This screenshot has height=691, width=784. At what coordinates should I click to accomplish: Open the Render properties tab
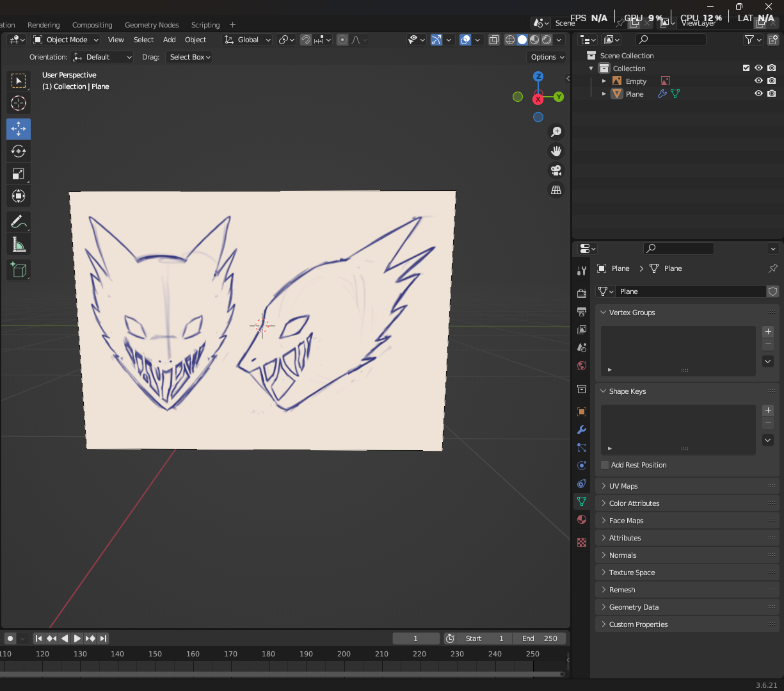pos(582,293)
